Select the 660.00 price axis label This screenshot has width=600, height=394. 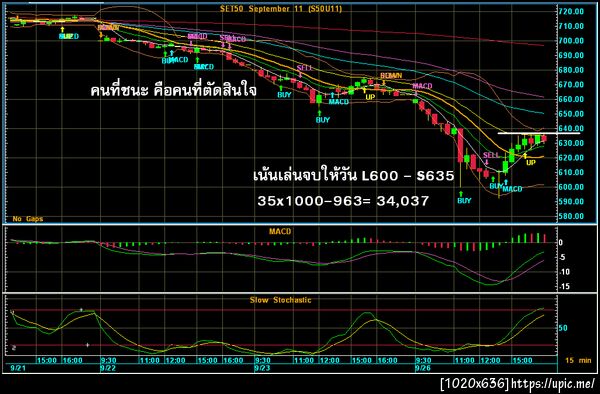[x=571, y=99]
